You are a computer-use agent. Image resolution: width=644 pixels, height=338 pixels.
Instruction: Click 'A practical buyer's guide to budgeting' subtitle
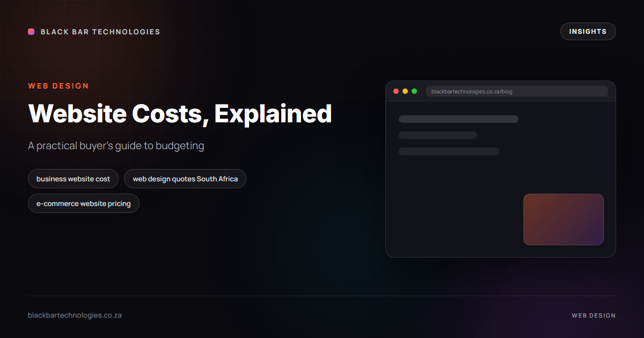(116, 146)
